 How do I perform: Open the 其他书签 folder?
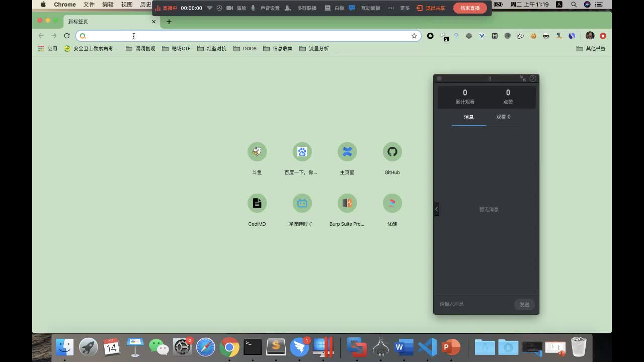(591, 49)
